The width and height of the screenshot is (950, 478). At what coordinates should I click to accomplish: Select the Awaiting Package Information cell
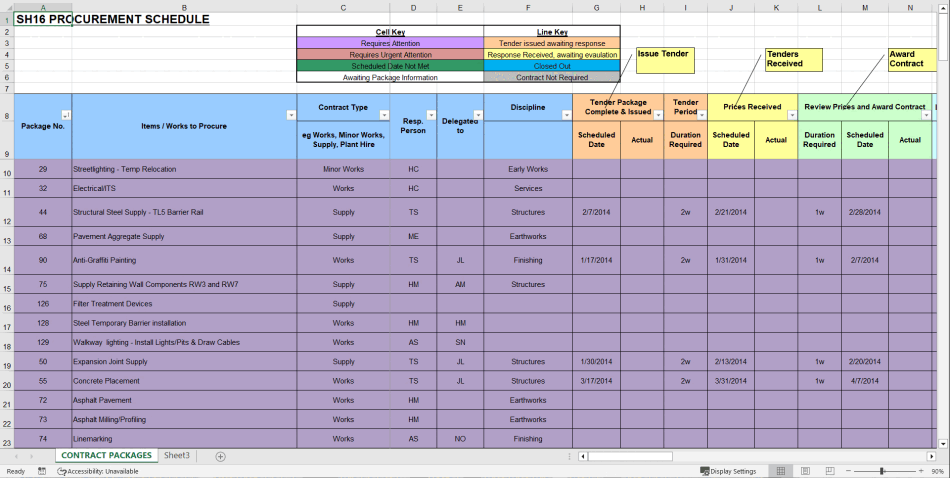(390, 78)
